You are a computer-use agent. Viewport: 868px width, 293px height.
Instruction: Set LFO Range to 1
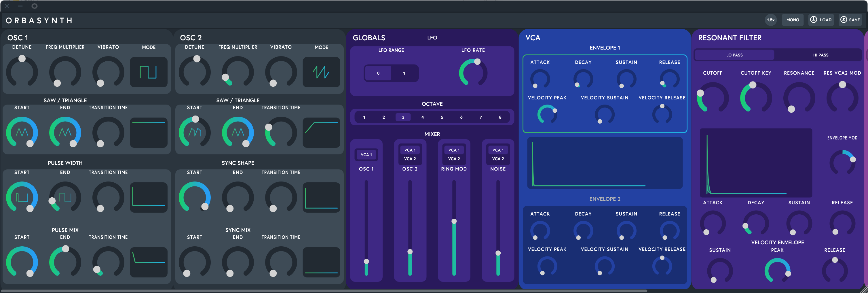pyautogui.click(x=404, y=73)
